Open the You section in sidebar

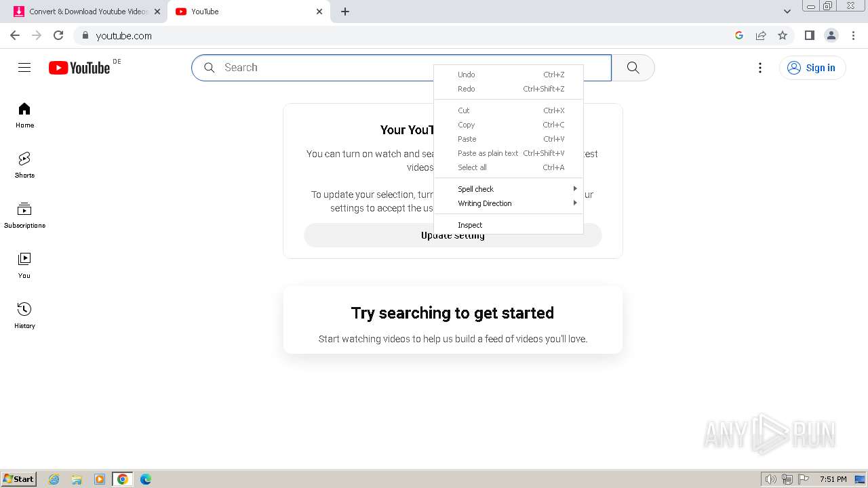pyautogui.click(x=24, y=266)
